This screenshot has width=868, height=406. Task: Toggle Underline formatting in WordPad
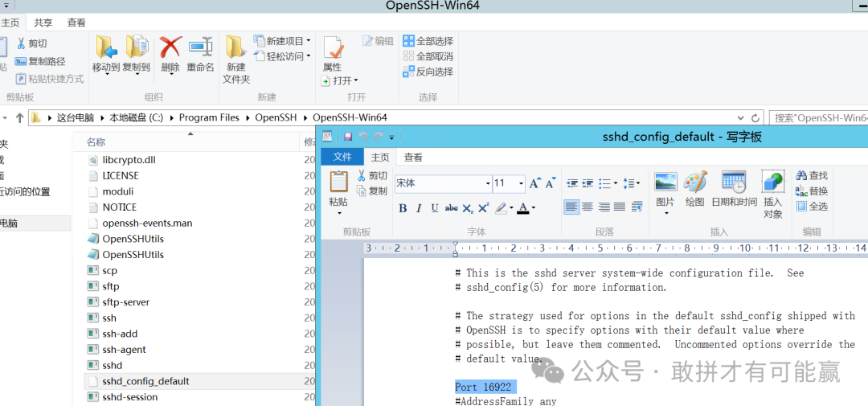click(x=435, y=208)
